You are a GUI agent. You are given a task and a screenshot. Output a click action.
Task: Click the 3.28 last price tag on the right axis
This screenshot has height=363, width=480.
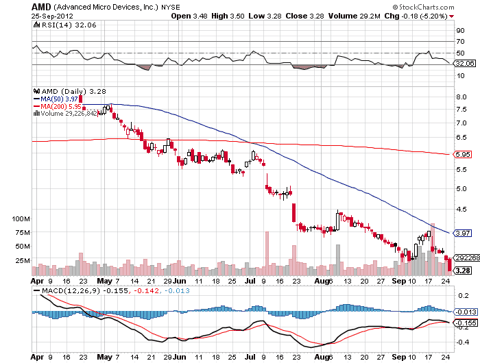[463, 270]
